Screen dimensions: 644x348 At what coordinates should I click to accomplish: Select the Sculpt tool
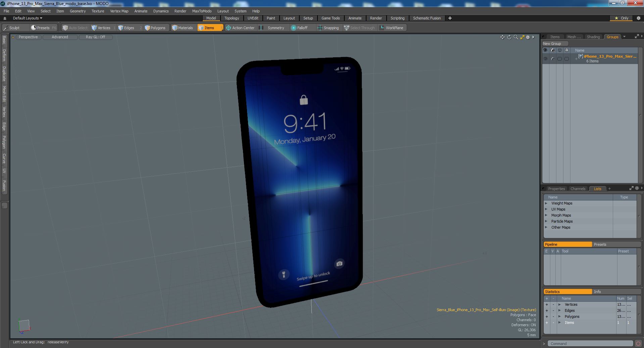pos(11,28)
